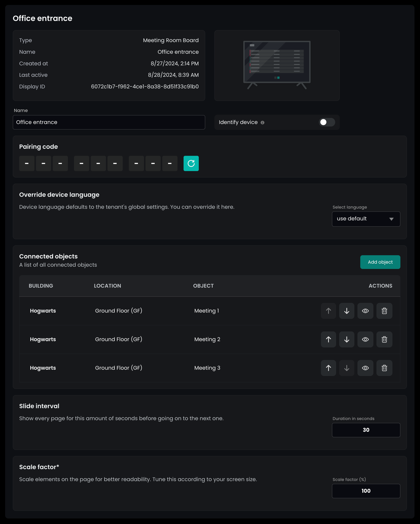Move Meeting 1 down in list
This screenshot has width=420, height=524.
click(346, 311)
